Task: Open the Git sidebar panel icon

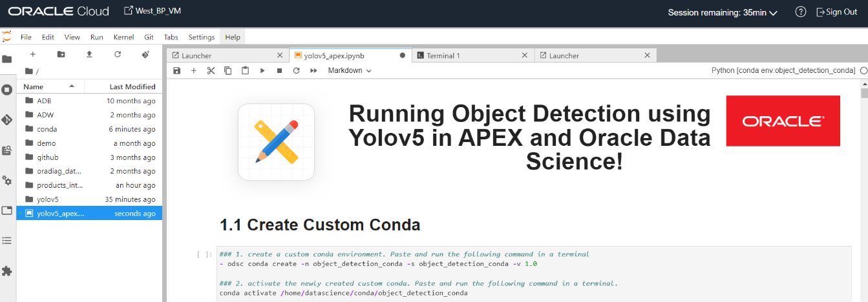Action: click(x=7, y=120)
